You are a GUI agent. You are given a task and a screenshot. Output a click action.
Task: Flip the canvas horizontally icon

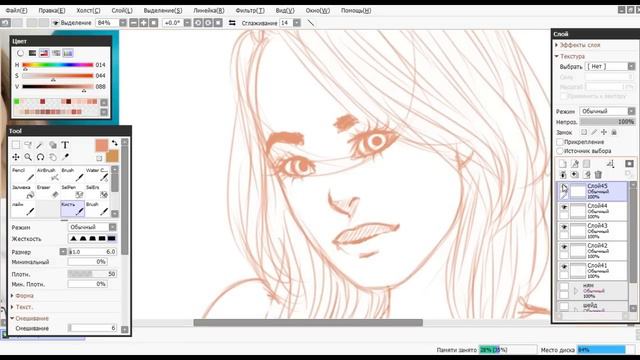coord(232,23)
